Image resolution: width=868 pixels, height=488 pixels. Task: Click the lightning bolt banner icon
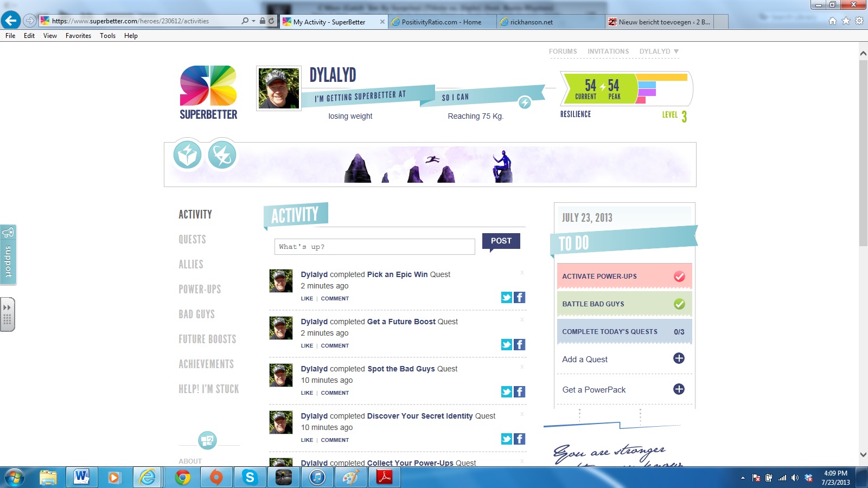(x=222, y=156)
